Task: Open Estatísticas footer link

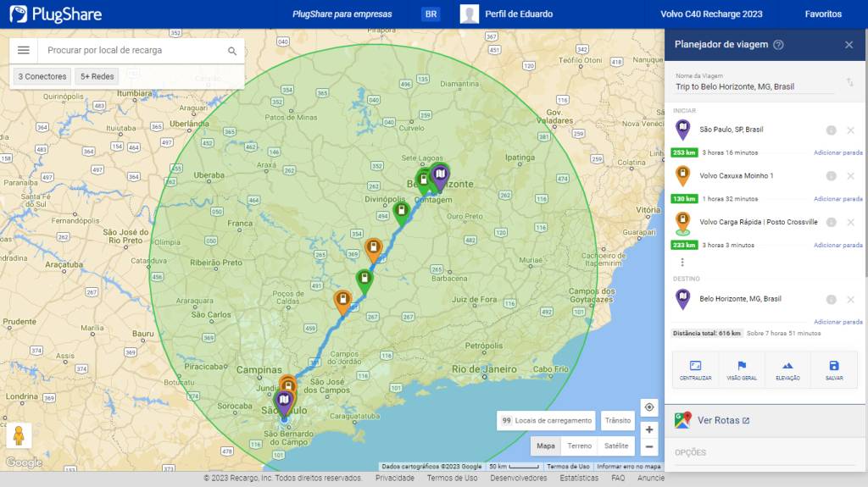Action: point(578,478)
